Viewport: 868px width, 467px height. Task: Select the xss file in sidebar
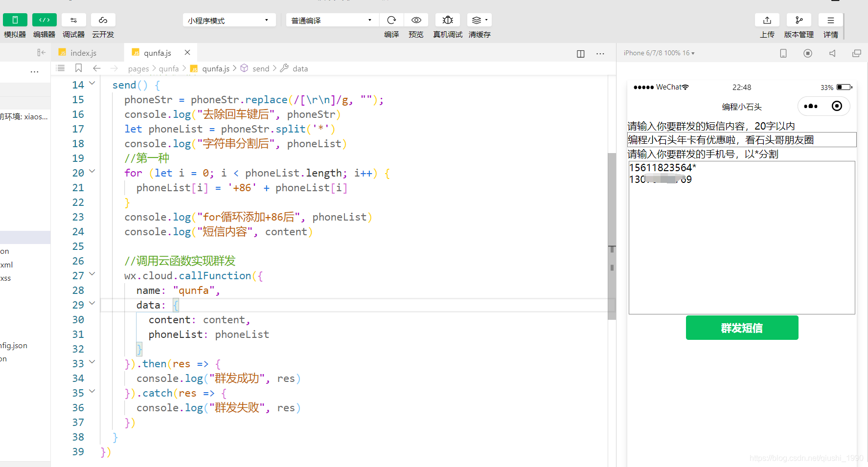pyautogui.click(x=6, y=278)
